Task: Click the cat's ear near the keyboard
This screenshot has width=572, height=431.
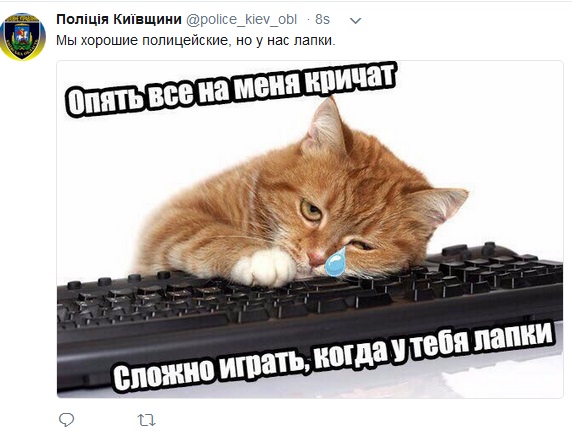Action: tap(440, 205)
